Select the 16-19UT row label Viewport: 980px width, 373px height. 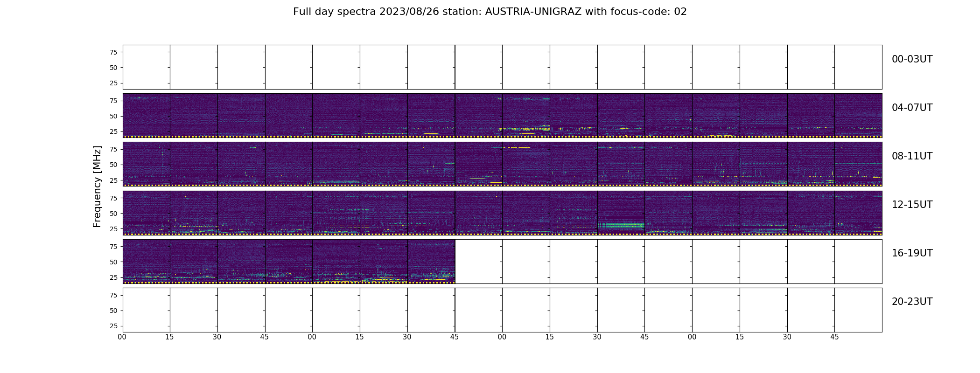click(x=911, y=253)
